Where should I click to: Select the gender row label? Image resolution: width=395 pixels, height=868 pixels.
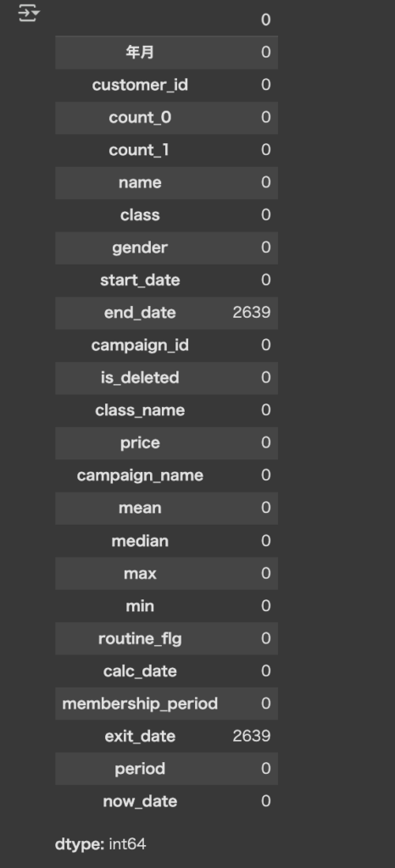pyautogui.click(x=140, y=248)
